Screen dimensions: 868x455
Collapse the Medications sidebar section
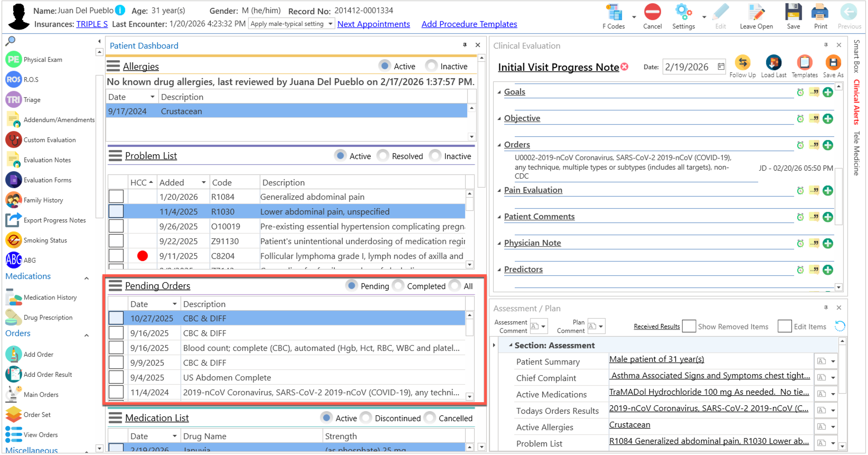pyautogui.click(x=87, y=278)
